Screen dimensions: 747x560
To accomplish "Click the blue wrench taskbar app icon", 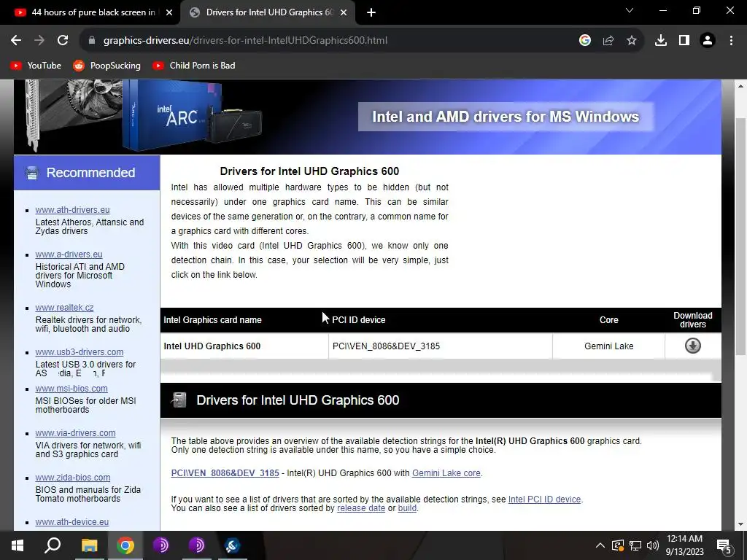I will (232, 545).
